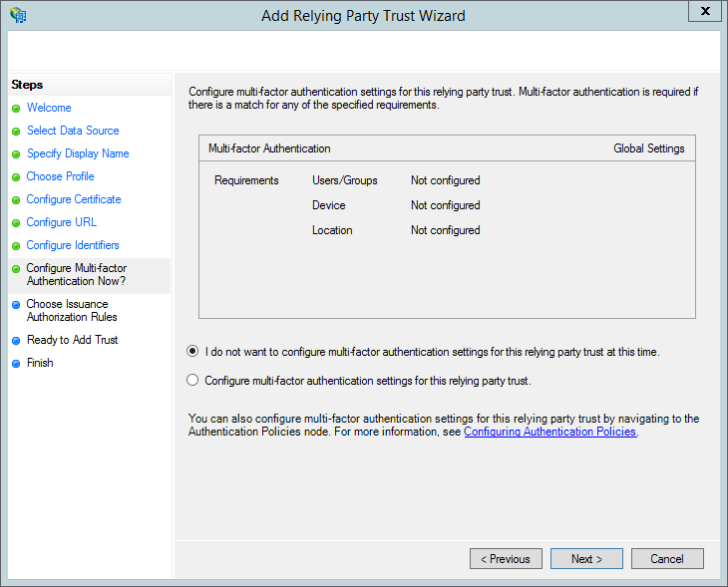Click the blue bullet beside Finish
This screenshot has width=728, height=587.
(16, 364)
